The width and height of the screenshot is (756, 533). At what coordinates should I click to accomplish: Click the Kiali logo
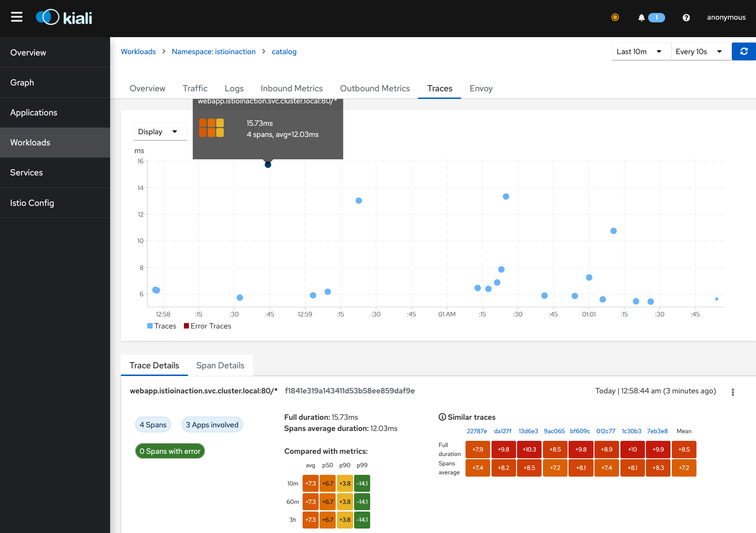pyautogui.click(x=64, y=17)
